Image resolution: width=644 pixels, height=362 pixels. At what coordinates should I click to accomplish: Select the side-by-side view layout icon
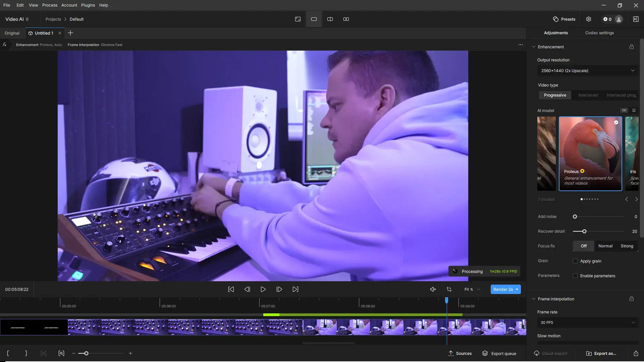pyautogui.click(x=346, y=19)
